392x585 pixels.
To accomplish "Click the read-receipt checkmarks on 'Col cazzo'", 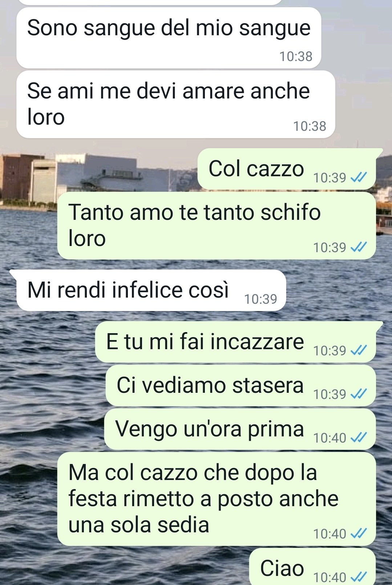I will tap(359, 178).
